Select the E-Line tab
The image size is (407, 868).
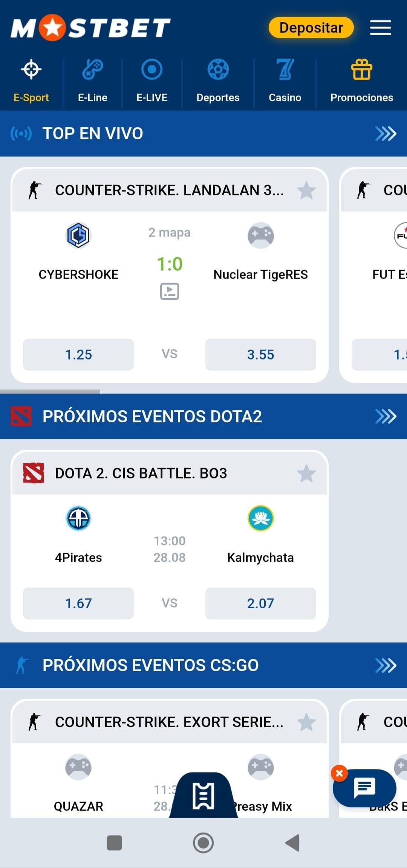tap(92, 83)
